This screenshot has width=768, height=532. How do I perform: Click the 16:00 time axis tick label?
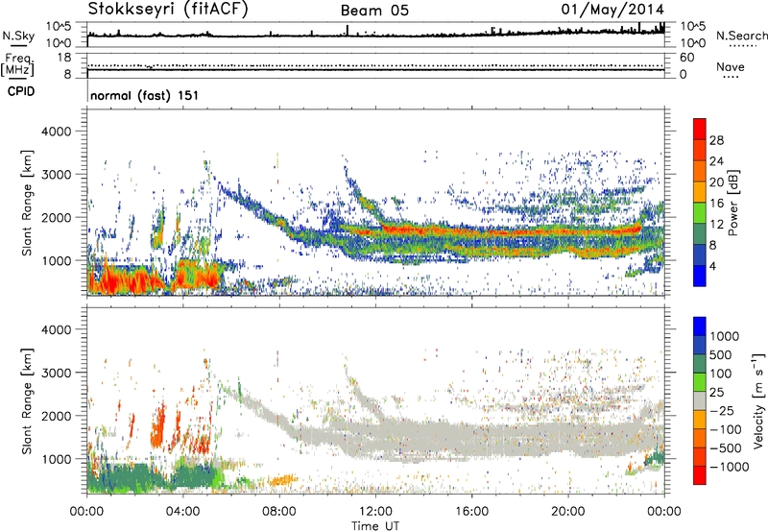472,512
